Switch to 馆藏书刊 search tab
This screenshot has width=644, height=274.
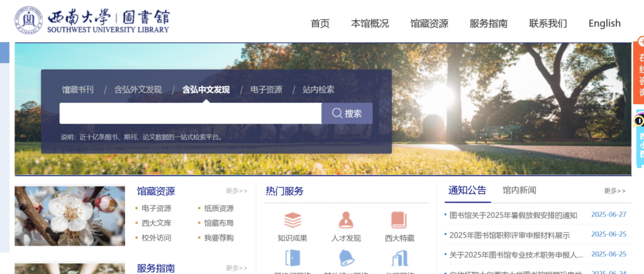(x=77, y=89)
